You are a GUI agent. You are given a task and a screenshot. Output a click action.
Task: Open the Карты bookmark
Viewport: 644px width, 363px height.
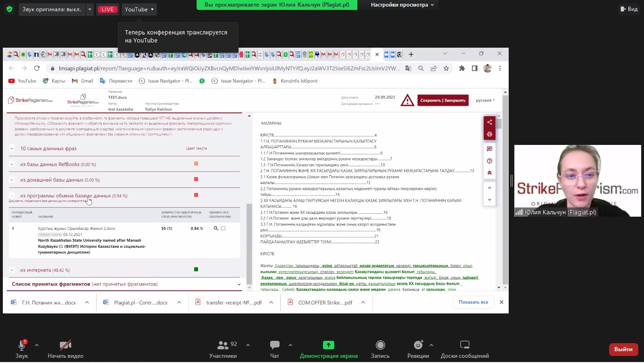pyautogui.click(x=54, y=81)
